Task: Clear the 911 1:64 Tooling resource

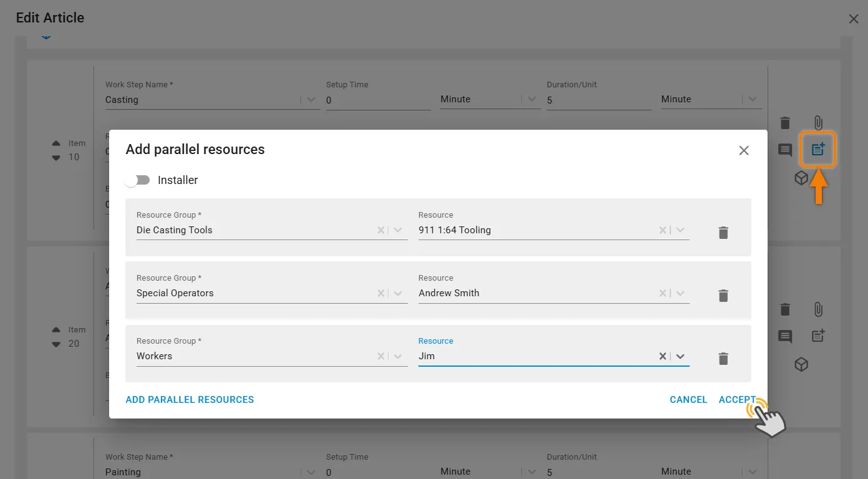Action: [663, 230]
